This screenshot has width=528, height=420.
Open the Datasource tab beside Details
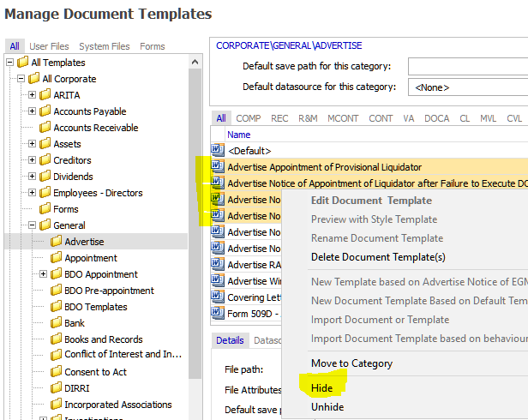tap(272, 340)
